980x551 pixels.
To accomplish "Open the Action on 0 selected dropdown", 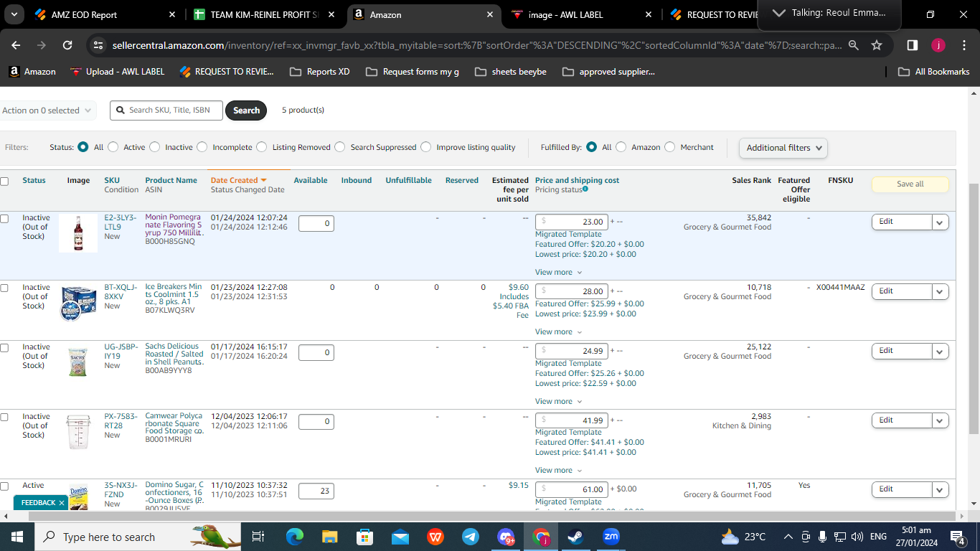I will [47, 110].
